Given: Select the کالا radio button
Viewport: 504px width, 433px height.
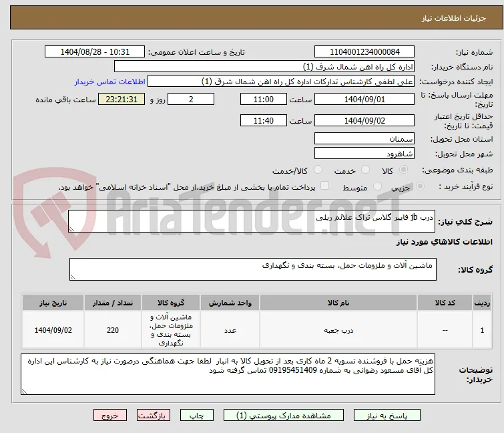Looking at the screenshot, I should [403, 170].
